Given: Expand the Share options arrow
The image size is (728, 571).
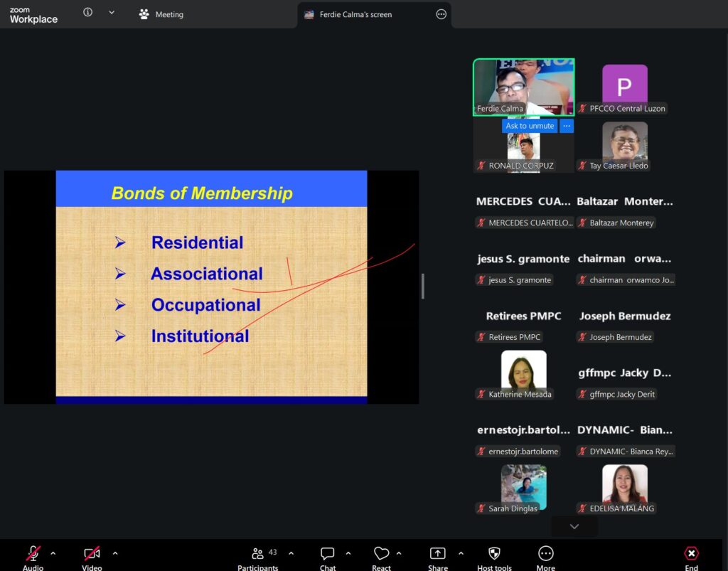Looking at the screenshot, I should point(461,553).
